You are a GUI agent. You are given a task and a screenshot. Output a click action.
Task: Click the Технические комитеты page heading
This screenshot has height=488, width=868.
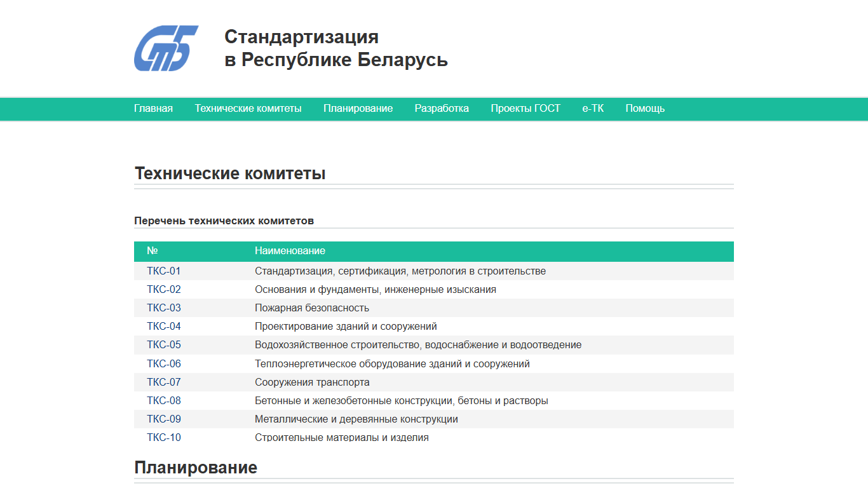pos(230,173)
